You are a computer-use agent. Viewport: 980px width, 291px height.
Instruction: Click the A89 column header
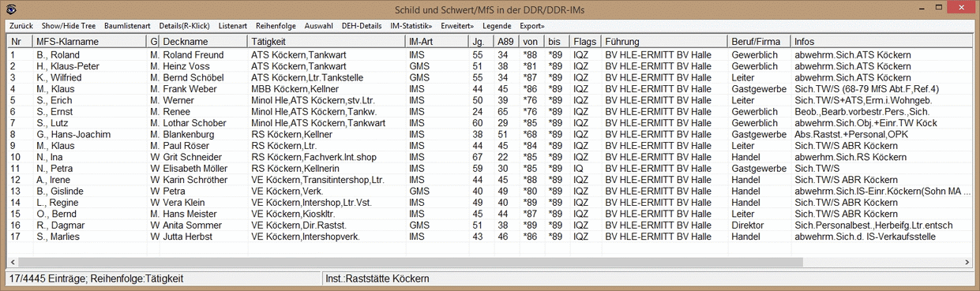(507, 41)
